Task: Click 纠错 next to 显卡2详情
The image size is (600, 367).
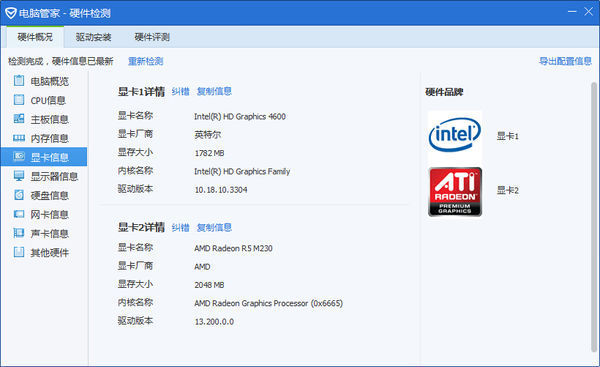Action: coord(181,228)
